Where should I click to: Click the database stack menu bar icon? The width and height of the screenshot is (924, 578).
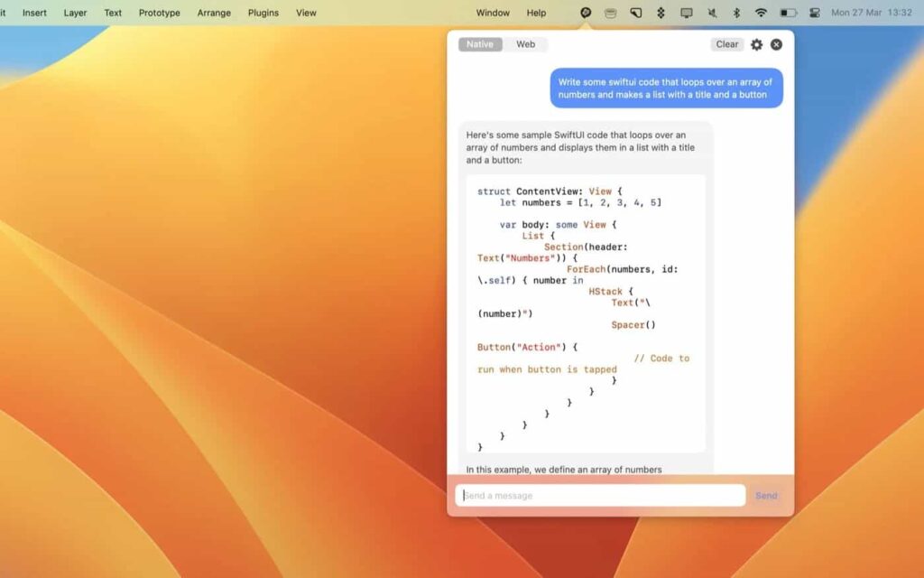(x=610, y=13)
